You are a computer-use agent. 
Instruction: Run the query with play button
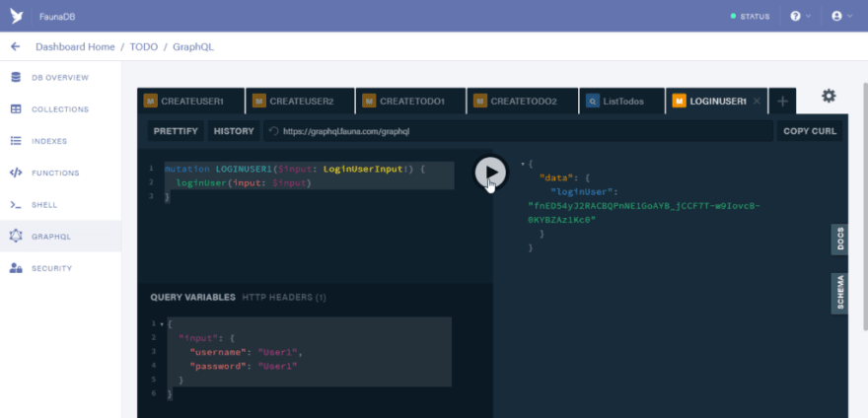[x=490, y=172]
